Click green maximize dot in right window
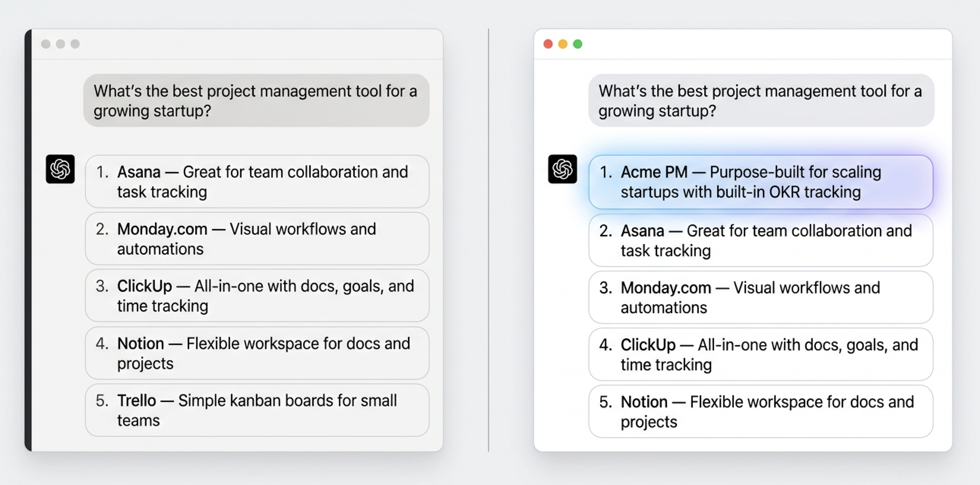Screen dimensions: 980x485 [x=577, y=44]
